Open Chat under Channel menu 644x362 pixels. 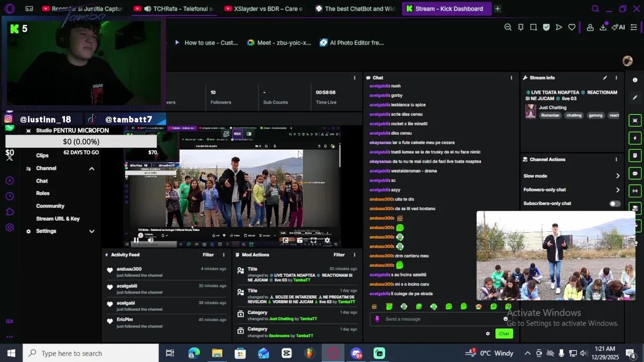(42, 181)
